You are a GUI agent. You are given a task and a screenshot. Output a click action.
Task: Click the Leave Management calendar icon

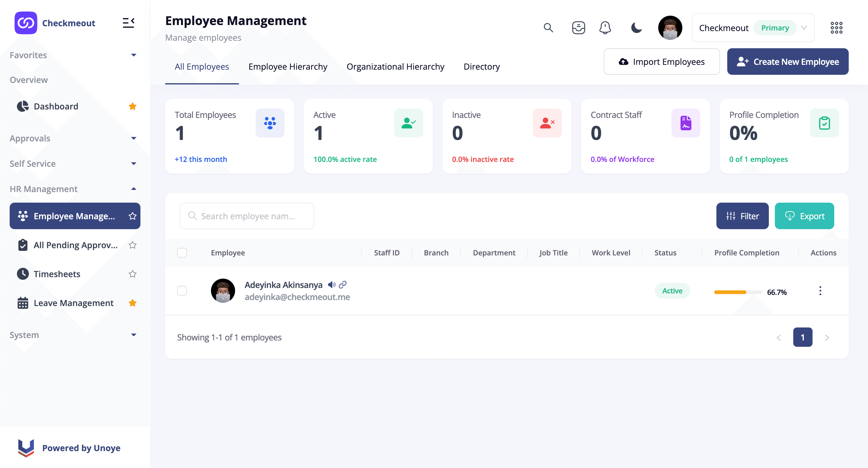(x=23, y=303)
